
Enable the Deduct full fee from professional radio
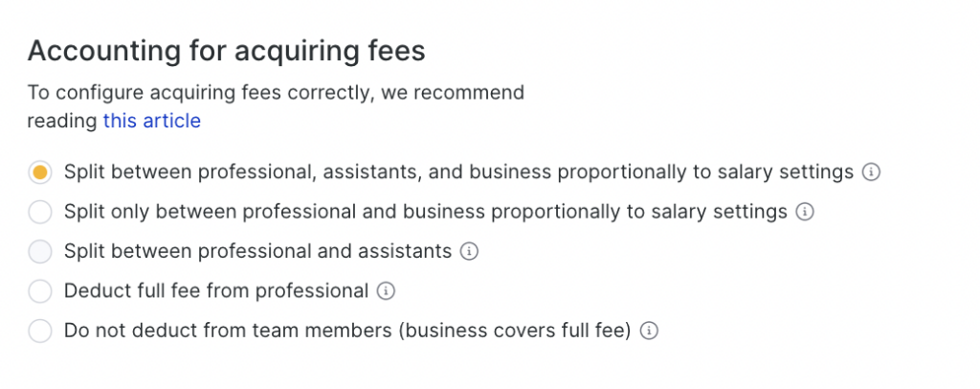(x=40, y=291)
